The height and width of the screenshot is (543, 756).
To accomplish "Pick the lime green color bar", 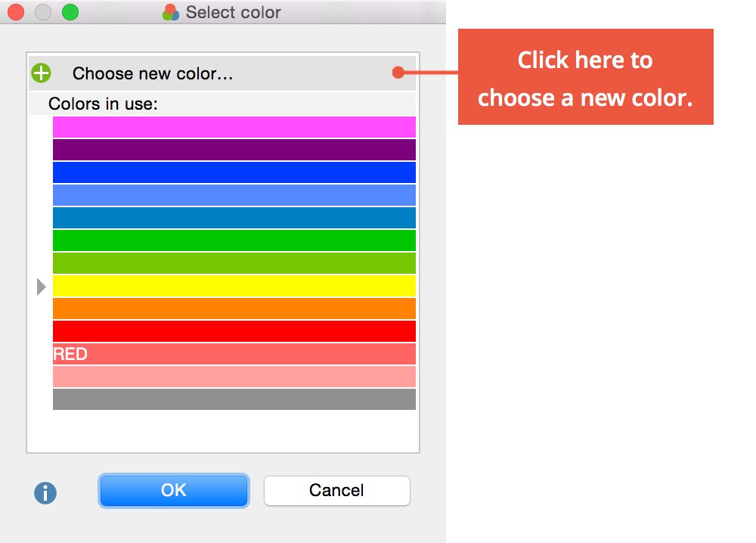I will coord(234,263).
